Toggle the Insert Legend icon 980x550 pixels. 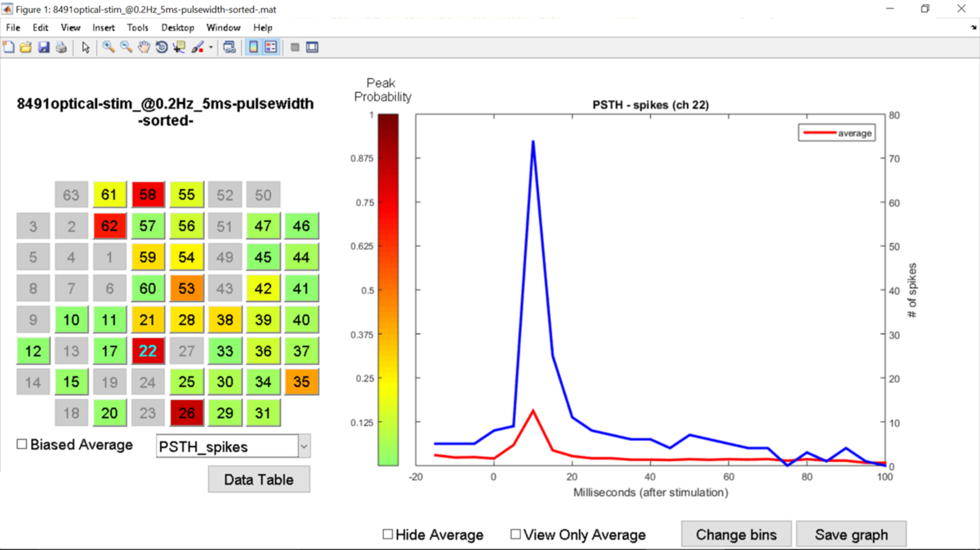pyautogui.click(x=270, y=47)
